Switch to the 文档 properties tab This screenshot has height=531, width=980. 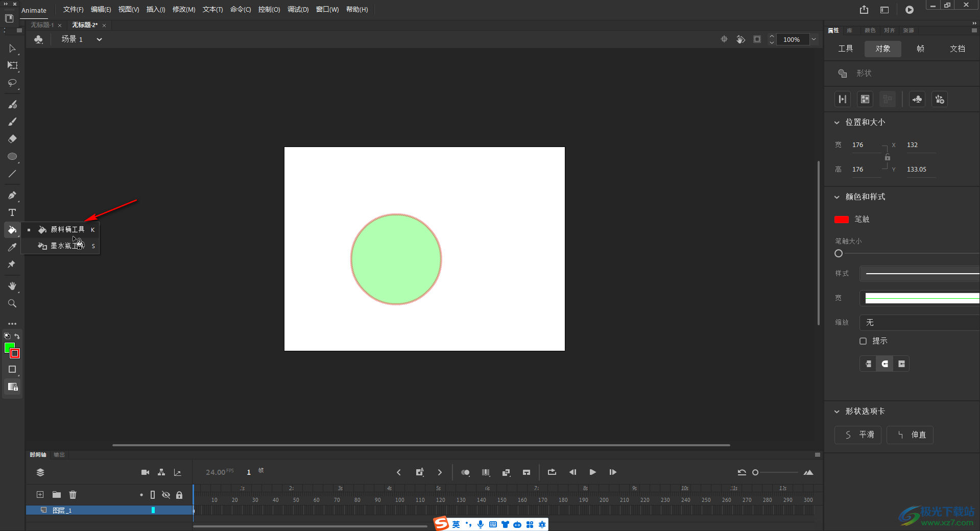958,49
